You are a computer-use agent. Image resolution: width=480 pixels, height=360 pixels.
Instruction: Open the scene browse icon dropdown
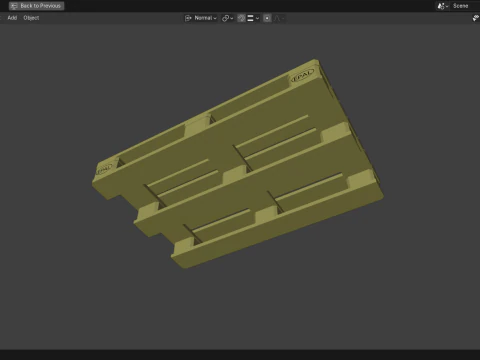pyautogui.click(x=443, y=6)
